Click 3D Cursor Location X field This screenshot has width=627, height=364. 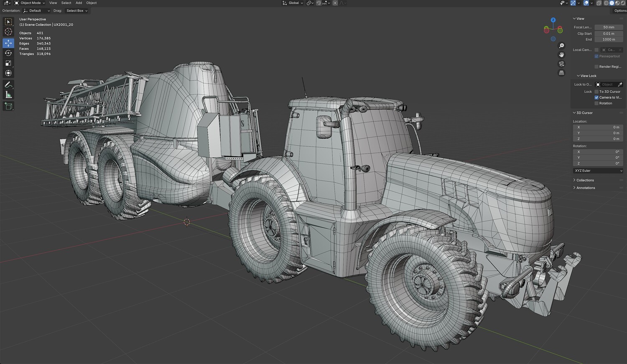coord(598,127)
